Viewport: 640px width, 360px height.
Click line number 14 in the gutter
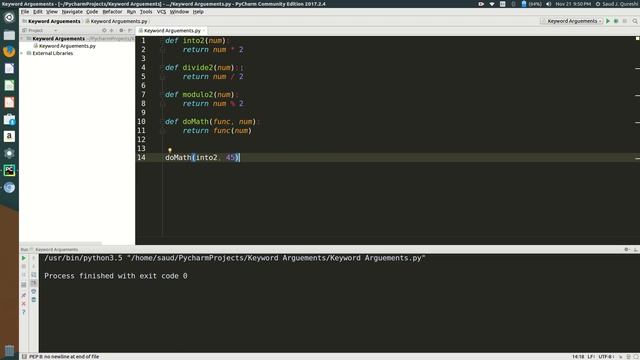click(x=141, y=158)
